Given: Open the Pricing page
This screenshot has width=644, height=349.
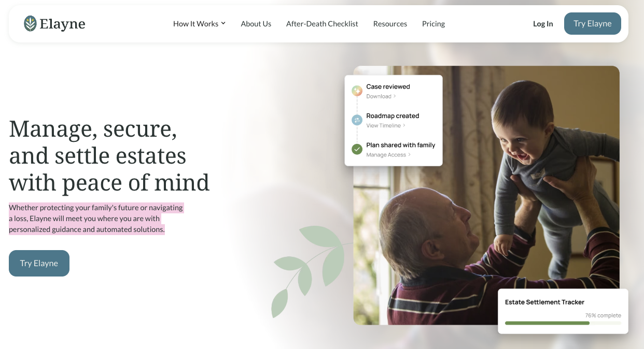Looking at the screenshot, I should coord(433,24).
